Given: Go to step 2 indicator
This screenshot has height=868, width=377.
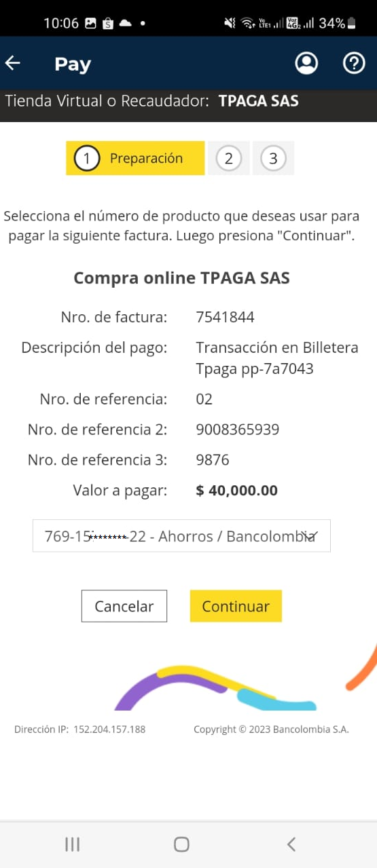Looking at the screenshot, I should click(228, 159).
